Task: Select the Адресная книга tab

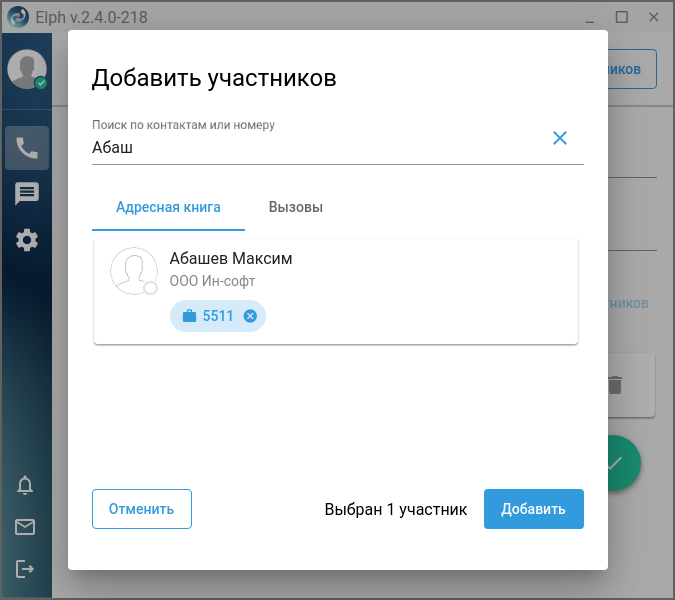Action: [168, 207]
